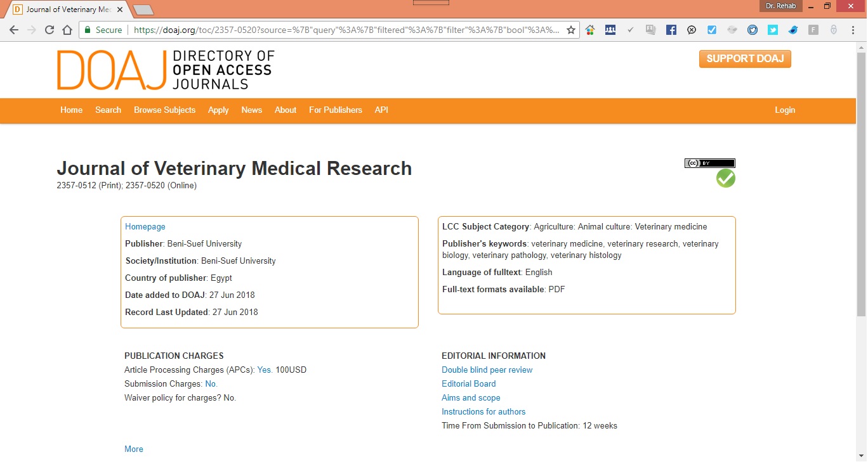Expand details with the More link

[x=134, y=449]
